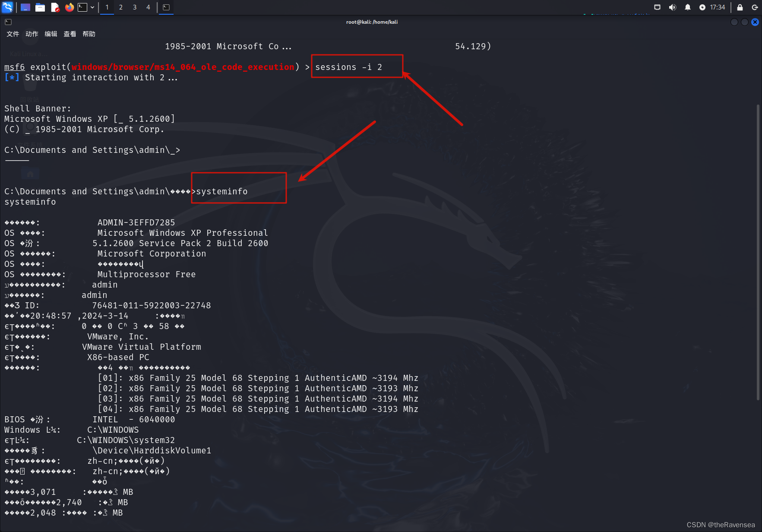Click 'X86-based PC' text
This screenshot has height=532, width=762.
coord(118,357)
